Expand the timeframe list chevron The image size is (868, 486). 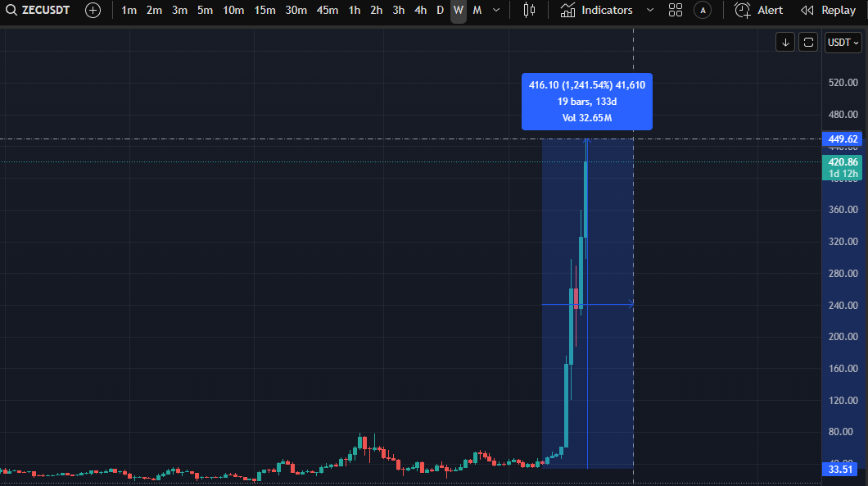pyautogui.click(x=496, y=11)
